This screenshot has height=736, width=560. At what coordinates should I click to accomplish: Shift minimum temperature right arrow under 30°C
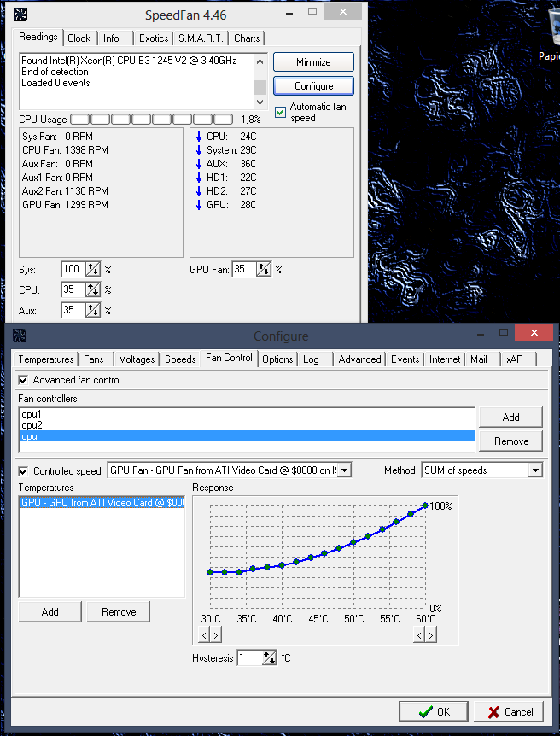pyautogui.click(x=215, y=635)
